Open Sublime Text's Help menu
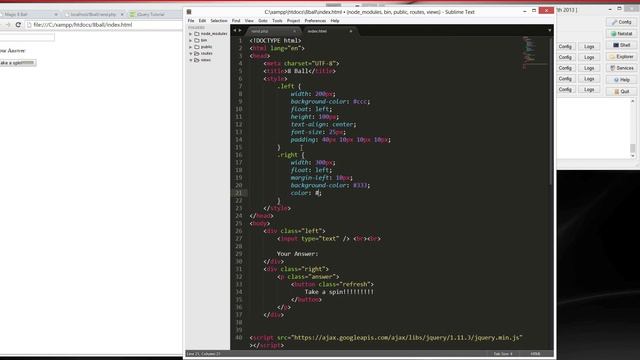Image resolution: width=640 pixels, height=360 pixels. coord(335,20)
